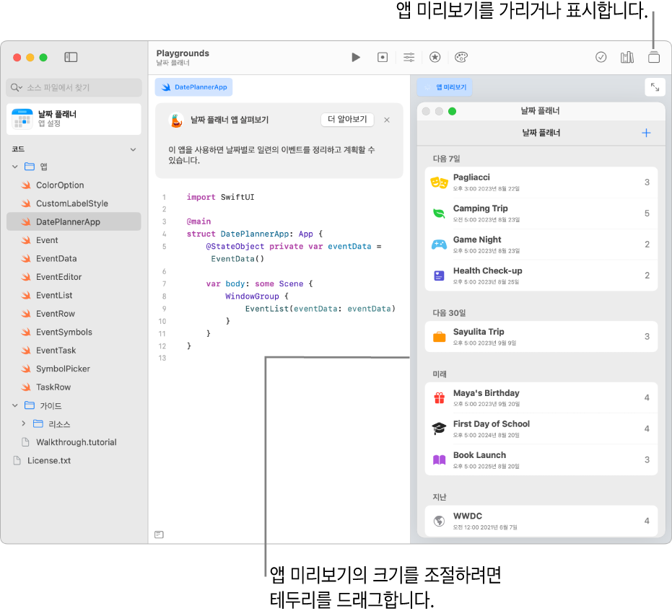Image resolution: width=672 pixels, height=616 pixels.
Task: Run the app with the play button
Action: click(x=356, y=57)
